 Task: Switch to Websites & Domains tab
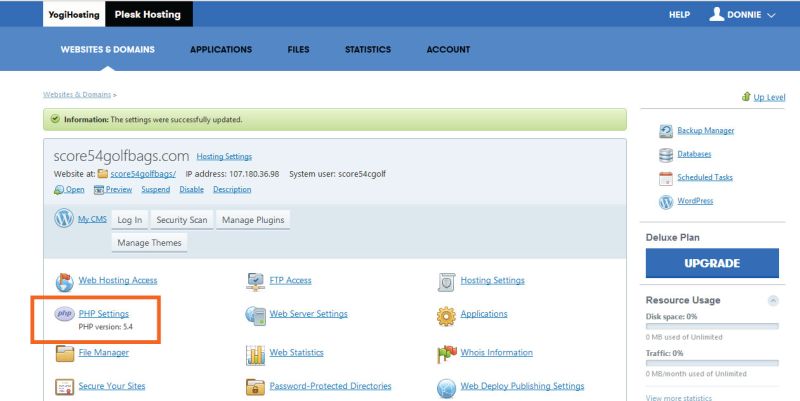tap(108, 49)
